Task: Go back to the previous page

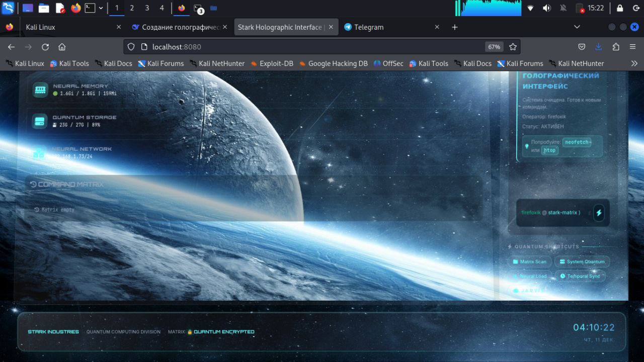Action: [11, 47]
